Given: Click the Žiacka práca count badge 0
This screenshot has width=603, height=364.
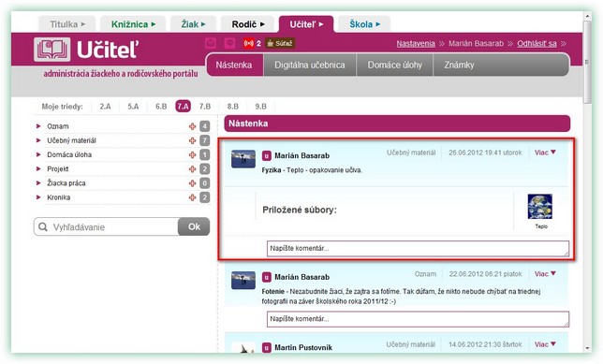Looking at the screenshot, I should coord(204,183).
